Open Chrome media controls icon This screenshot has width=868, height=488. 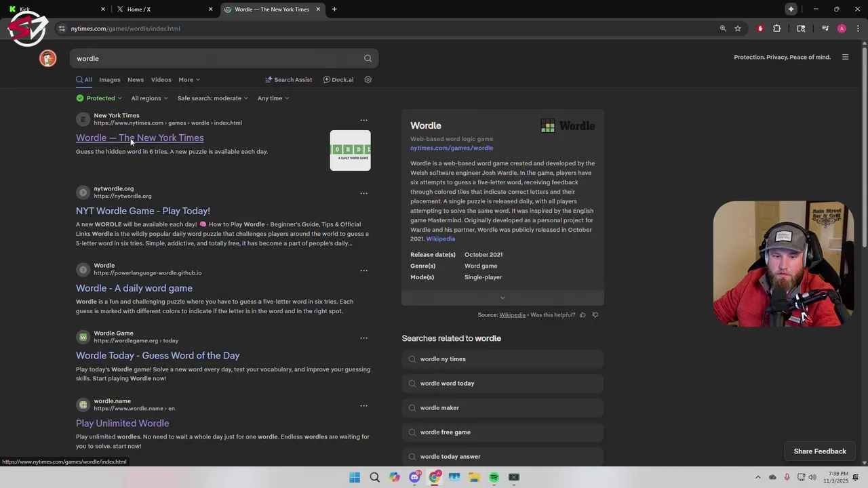click(825, 28)
